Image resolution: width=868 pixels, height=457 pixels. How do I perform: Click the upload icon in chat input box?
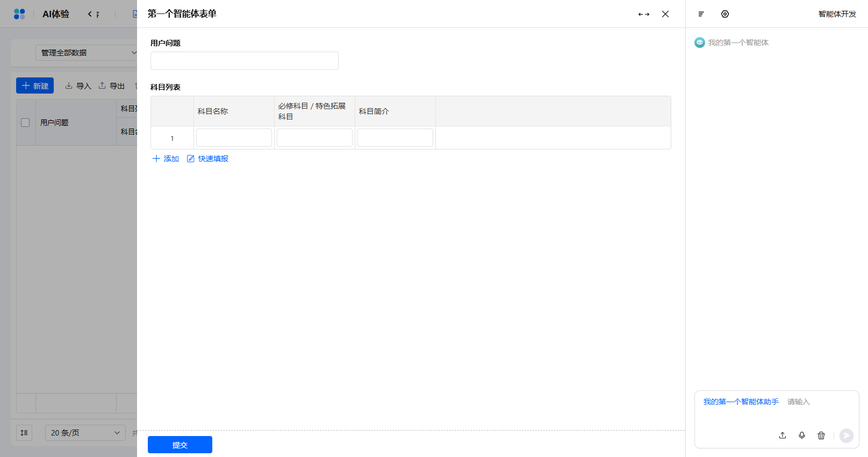click(x=783, y=435)
